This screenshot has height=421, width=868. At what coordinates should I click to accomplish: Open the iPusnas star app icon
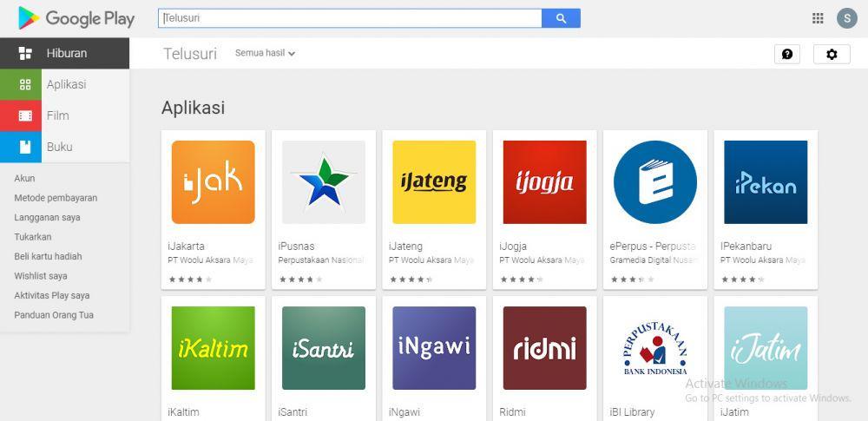pyautogui.click(x=324, y=182)
